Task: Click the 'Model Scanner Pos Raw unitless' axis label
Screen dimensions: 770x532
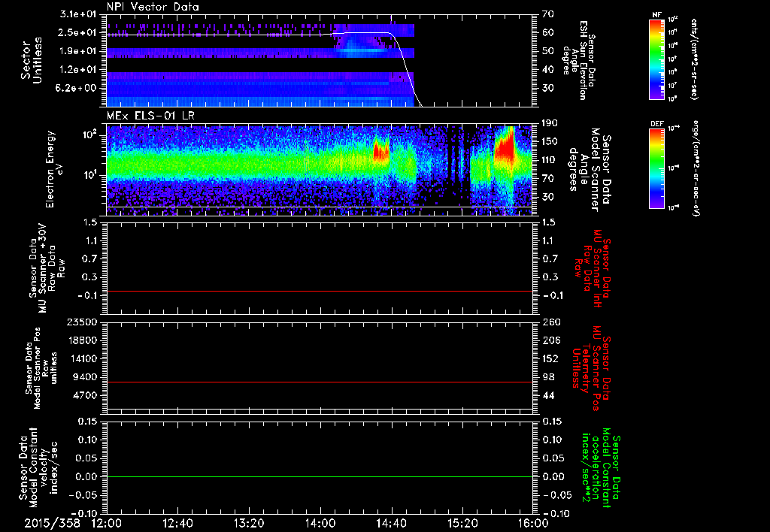Action: [41, 368]
